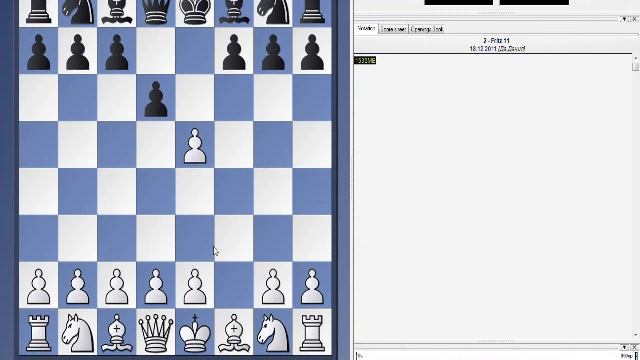Select the black king on e8

(195, 11)
